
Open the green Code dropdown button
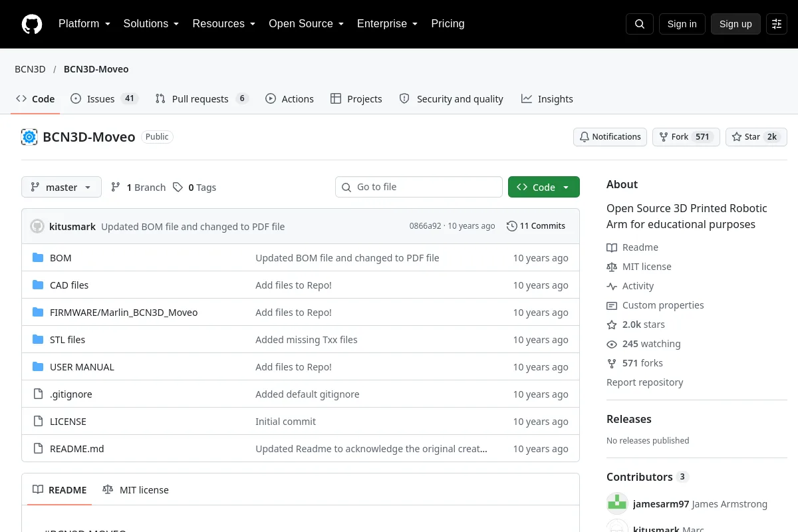544,187
